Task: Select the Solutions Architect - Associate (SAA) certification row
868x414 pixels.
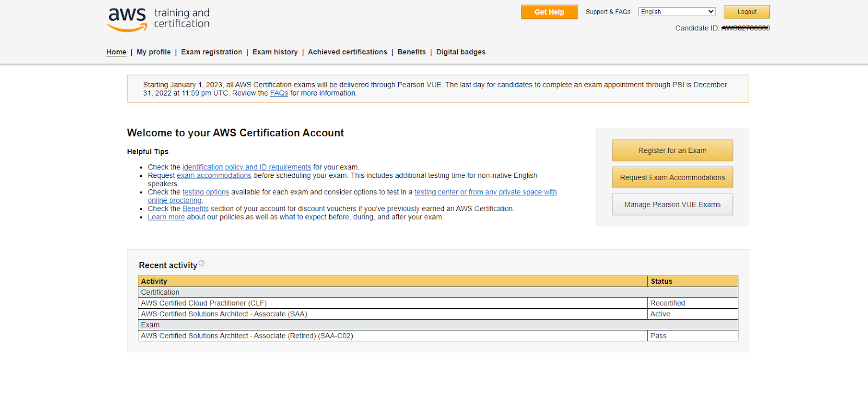Action: (438, 314)
